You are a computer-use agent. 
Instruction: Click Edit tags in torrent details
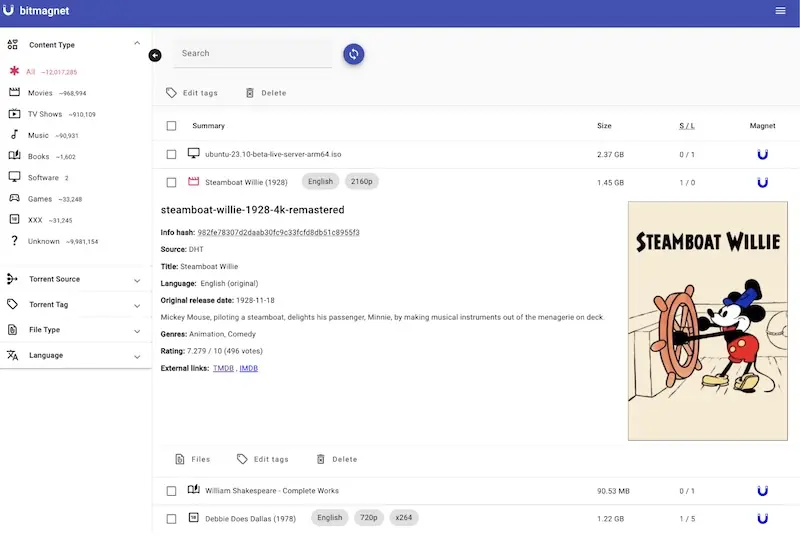(263, 459)
